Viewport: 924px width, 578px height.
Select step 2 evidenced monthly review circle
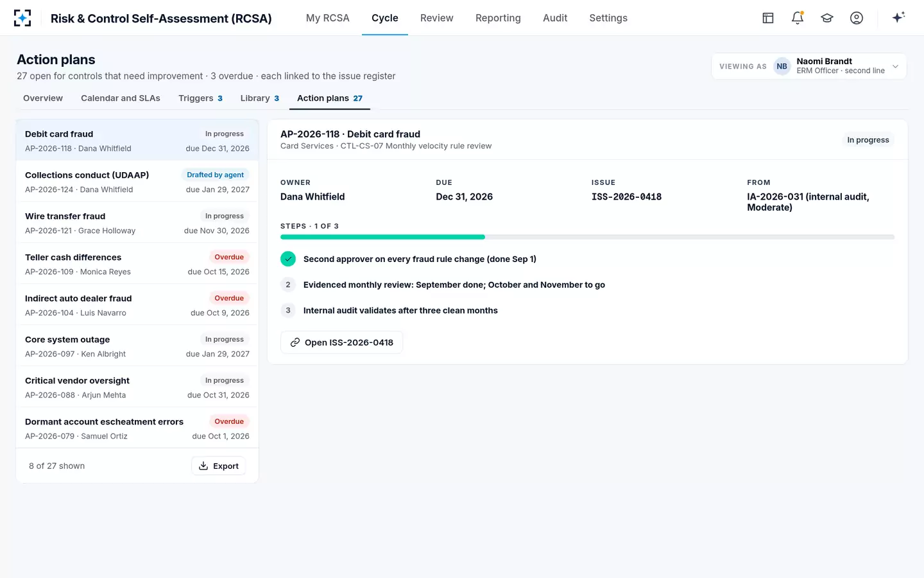(288, 285)
